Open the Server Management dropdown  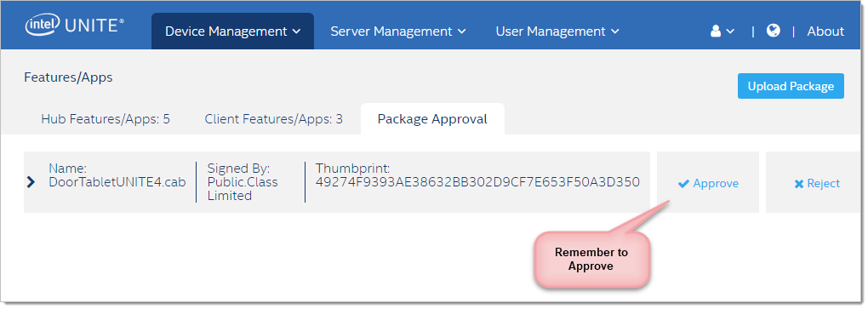point(398,31)
